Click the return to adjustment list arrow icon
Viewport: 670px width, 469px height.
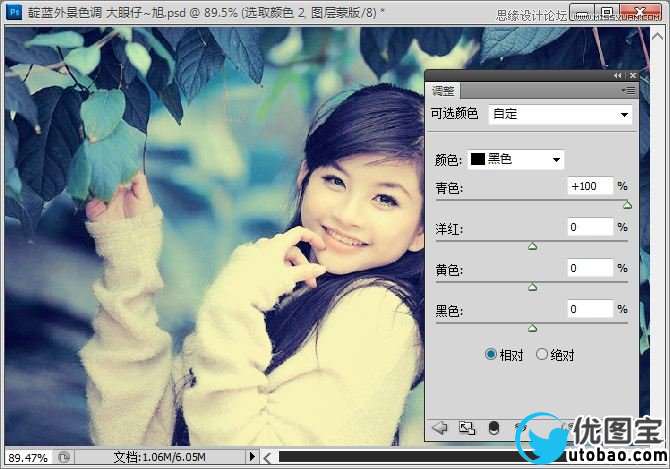(439, 427)
